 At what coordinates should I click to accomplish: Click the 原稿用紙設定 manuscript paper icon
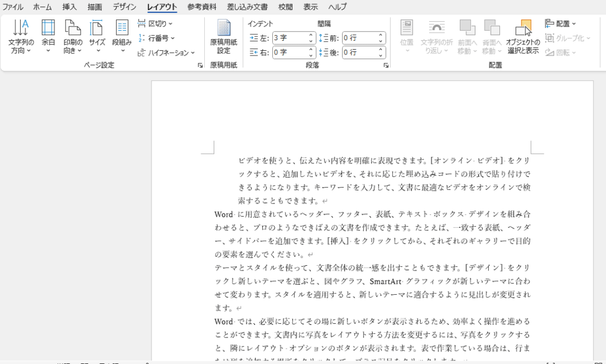click(x=223, y=37)
